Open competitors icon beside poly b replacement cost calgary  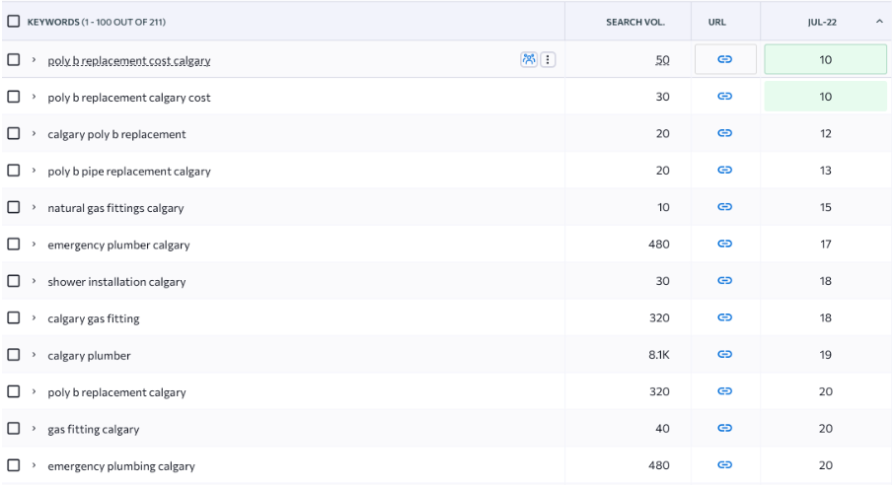pyautogui.click(x=528, y=60)
